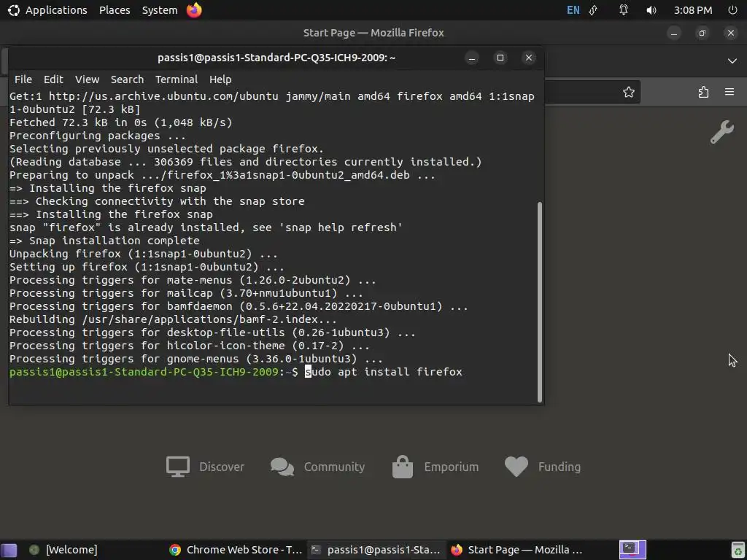Switch to Chrome Web Store taskbar window
The image size is (747, 560).
(236, 550)
